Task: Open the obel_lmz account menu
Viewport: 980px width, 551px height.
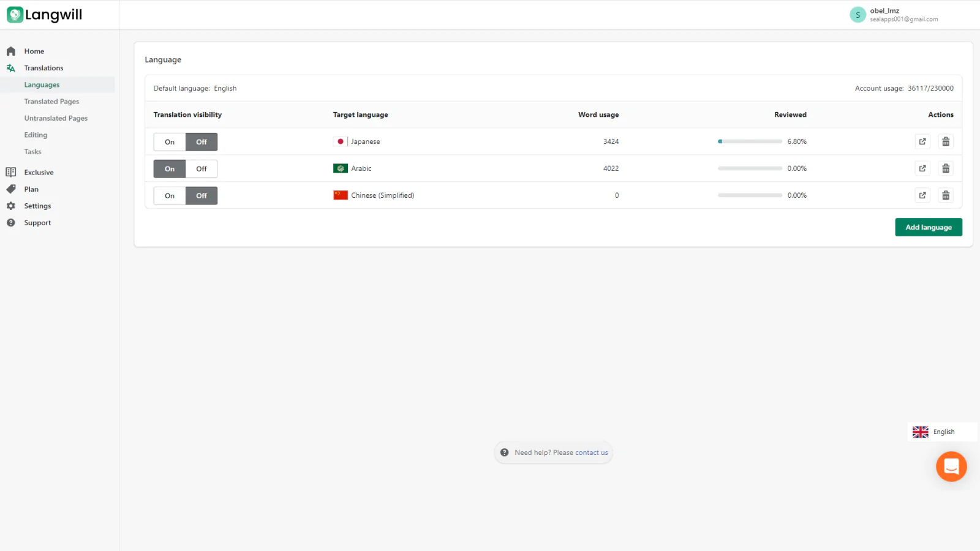Action: (x=894, y=15)
